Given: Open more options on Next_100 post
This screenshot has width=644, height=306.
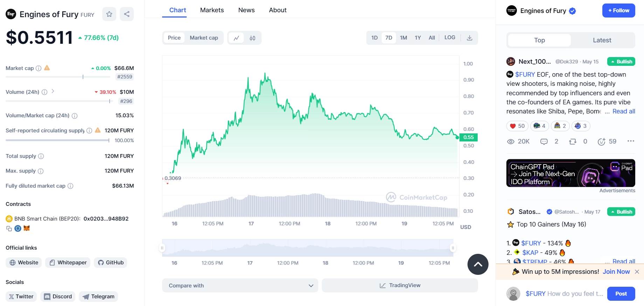Looking at the screenshot, I should point(631,141).
